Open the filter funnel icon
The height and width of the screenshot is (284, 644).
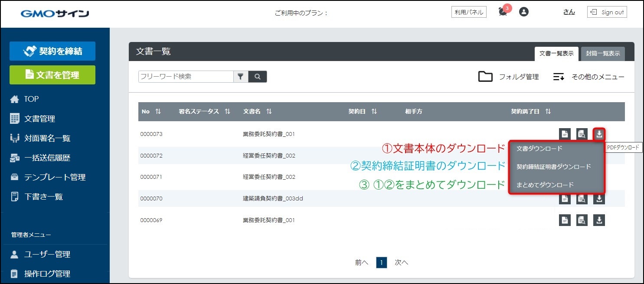(x=240, y=77)
